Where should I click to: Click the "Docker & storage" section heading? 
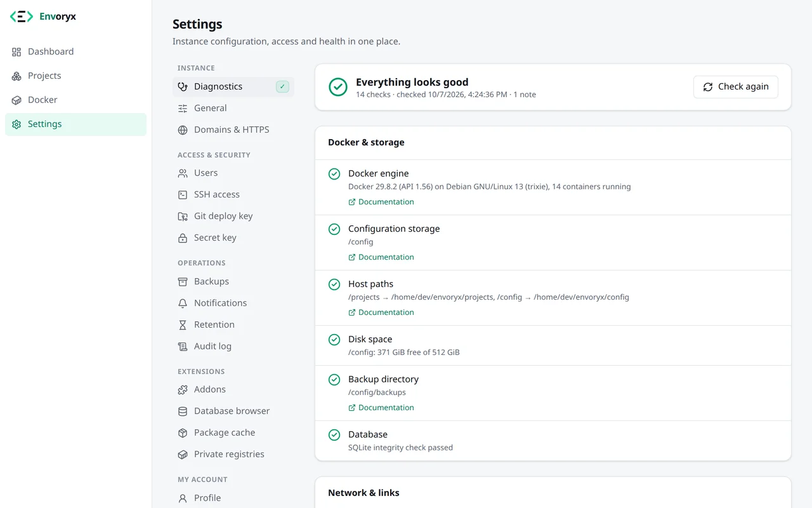click(366, 142)
